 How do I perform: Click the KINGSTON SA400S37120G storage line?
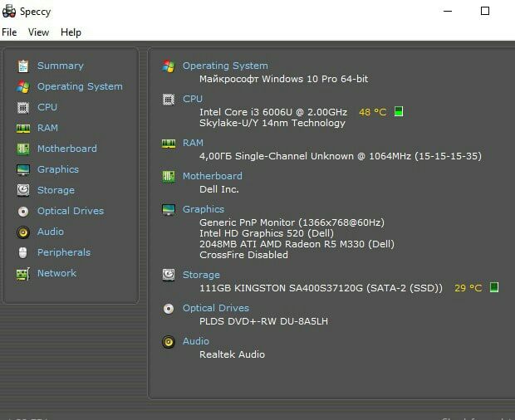[321, 288]
